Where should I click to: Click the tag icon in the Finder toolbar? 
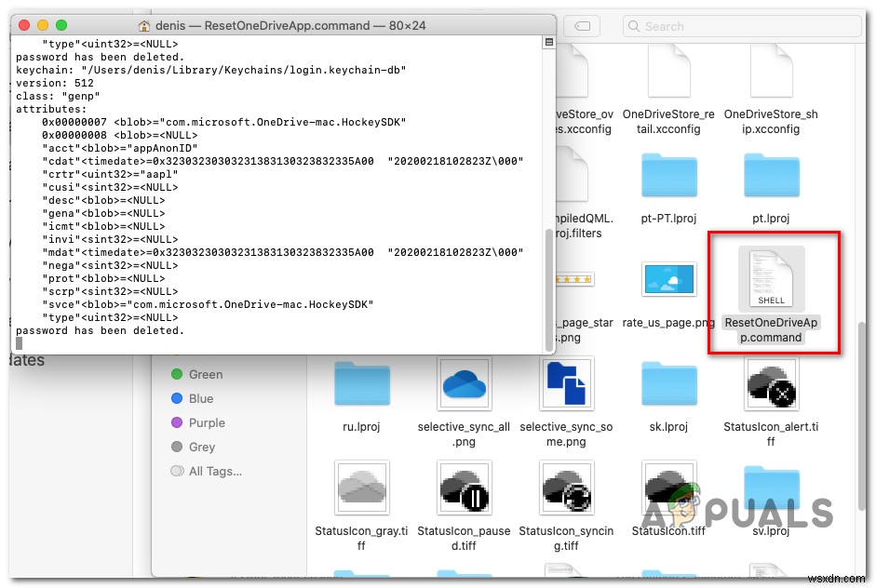[582, 26]
